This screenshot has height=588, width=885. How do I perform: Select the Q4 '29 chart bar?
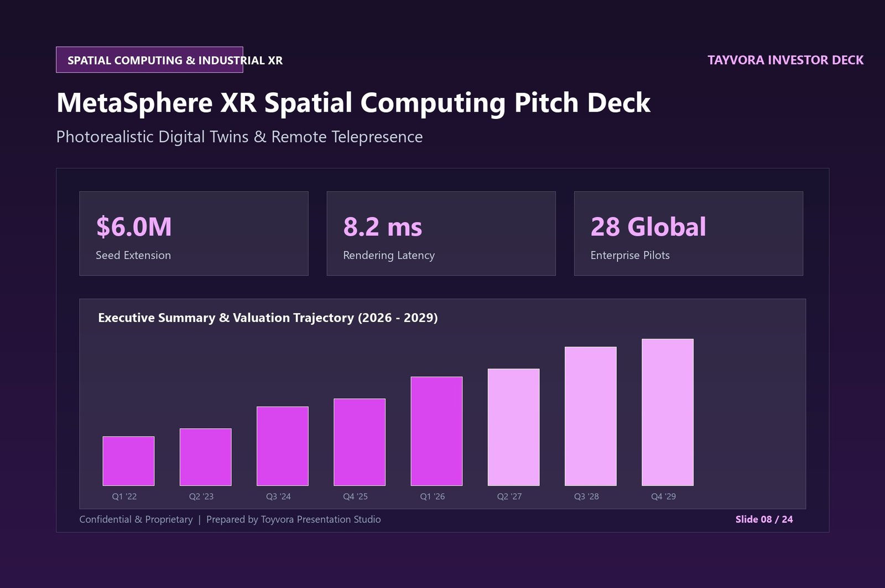point(668,412)
